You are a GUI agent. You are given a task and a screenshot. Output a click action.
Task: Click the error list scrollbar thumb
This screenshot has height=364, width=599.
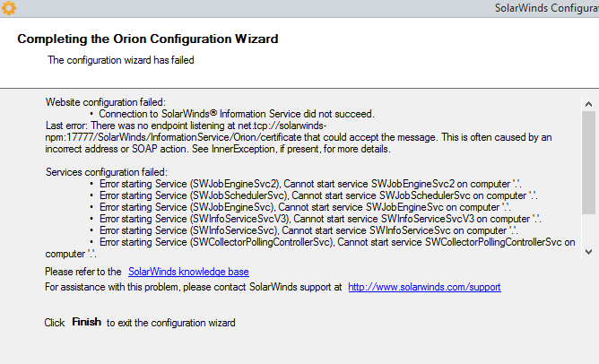[588, 162]
